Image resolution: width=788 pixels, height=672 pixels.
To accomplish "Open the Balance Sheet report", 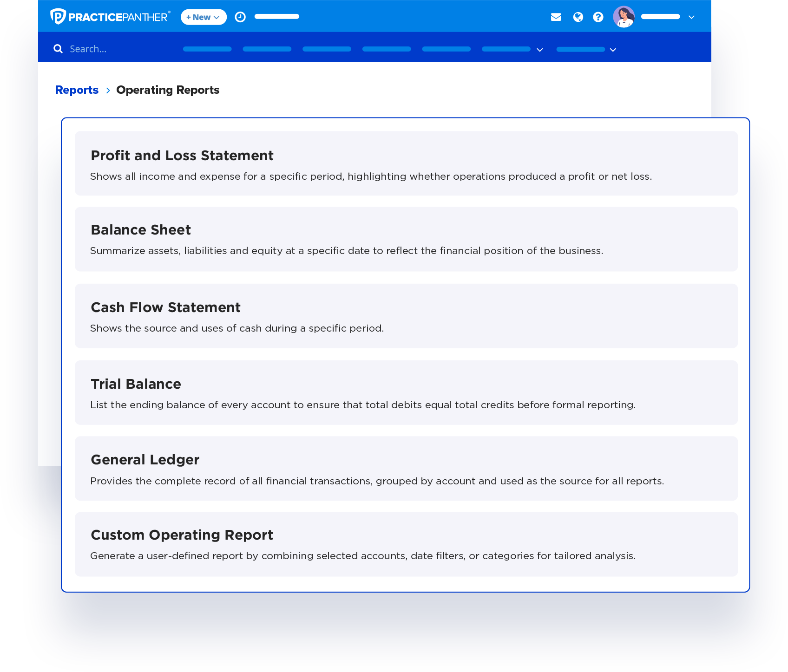I will tap(406, 239).
